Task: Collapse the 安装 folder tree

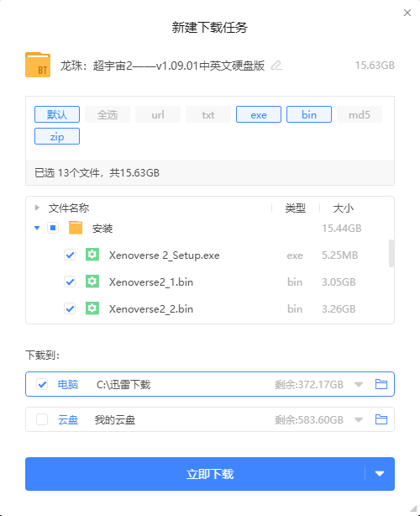Action: (37, 228)
